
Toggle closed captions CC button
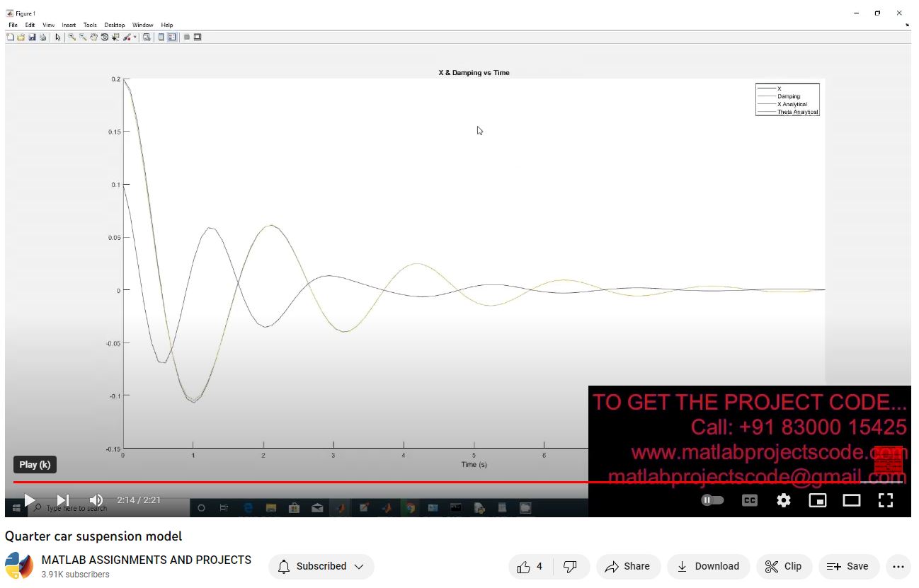click(749, 500)
